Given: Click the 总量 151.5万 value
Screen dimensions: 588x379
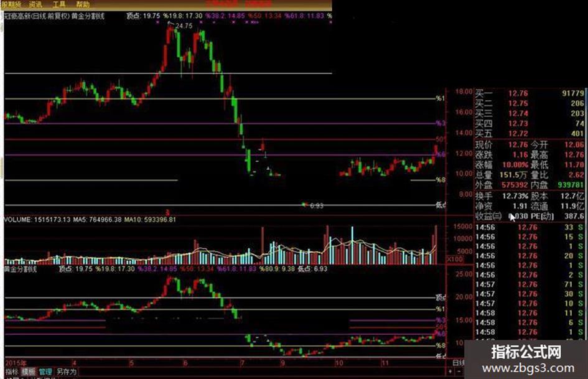Looking at the screenshot, I should point(514,175).
